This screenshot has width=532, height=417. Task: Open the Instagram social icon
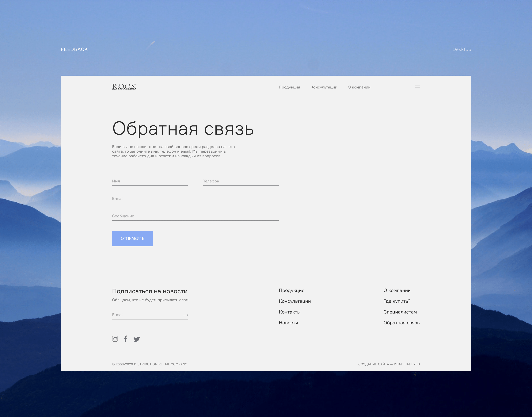coord(115,339)
